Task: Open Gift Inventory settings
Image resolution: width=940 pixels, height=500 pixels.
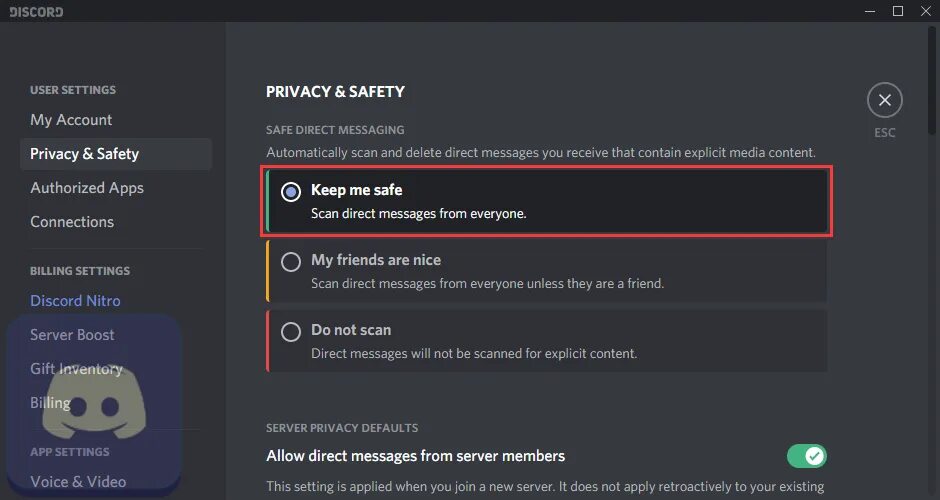Action: tap(76, 369)
